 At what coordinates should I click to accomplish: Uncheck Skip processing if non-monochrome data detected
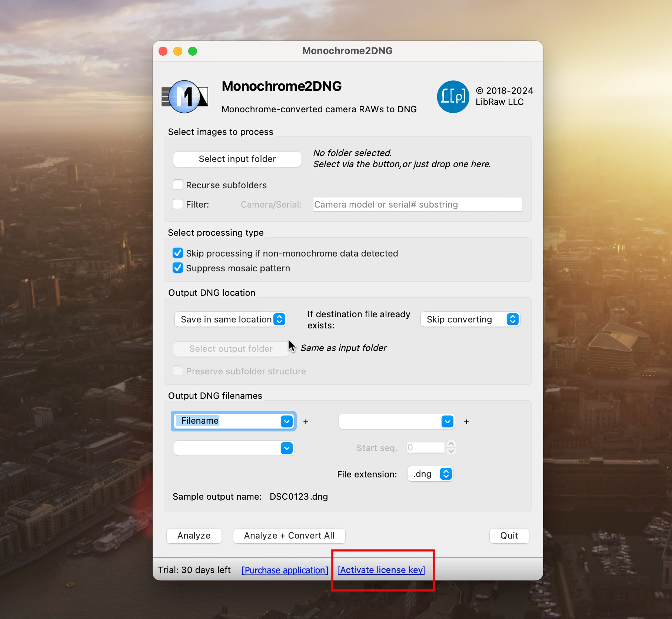(178, 253)
